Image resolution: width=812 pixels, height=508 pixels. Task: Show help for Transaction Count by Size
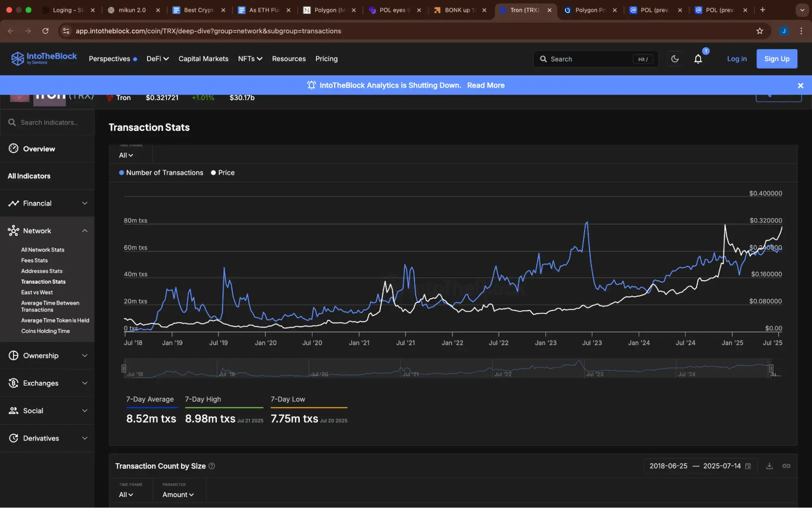click(x=212, y=466)
